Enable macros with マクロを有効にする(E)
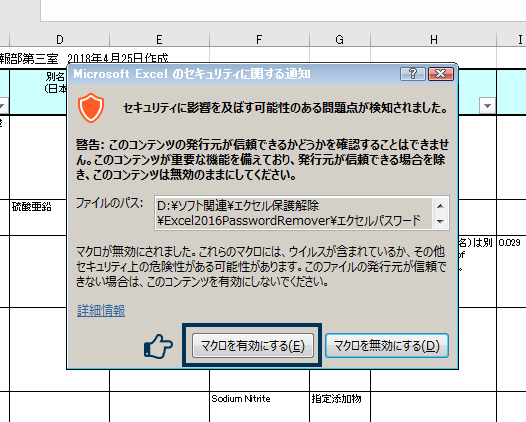Viewport: 526px width, 422px height. click(x=253, y=346)
